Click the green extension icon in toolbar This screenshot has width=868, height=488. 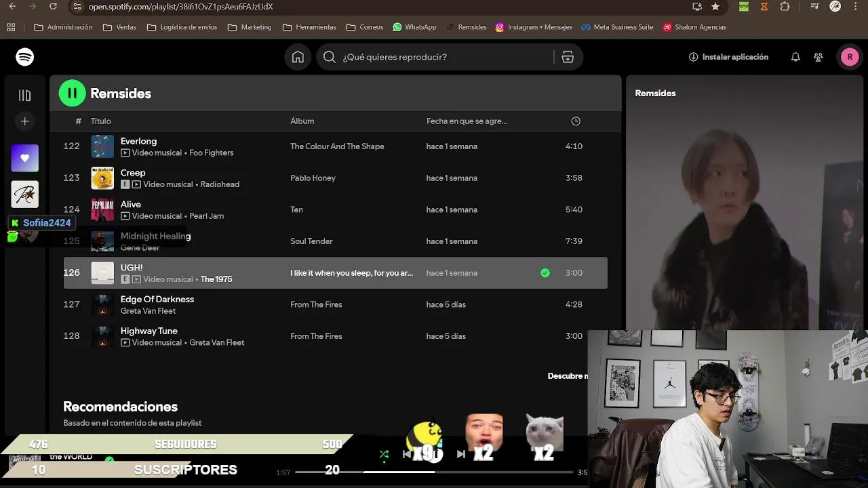click(744, 6)
